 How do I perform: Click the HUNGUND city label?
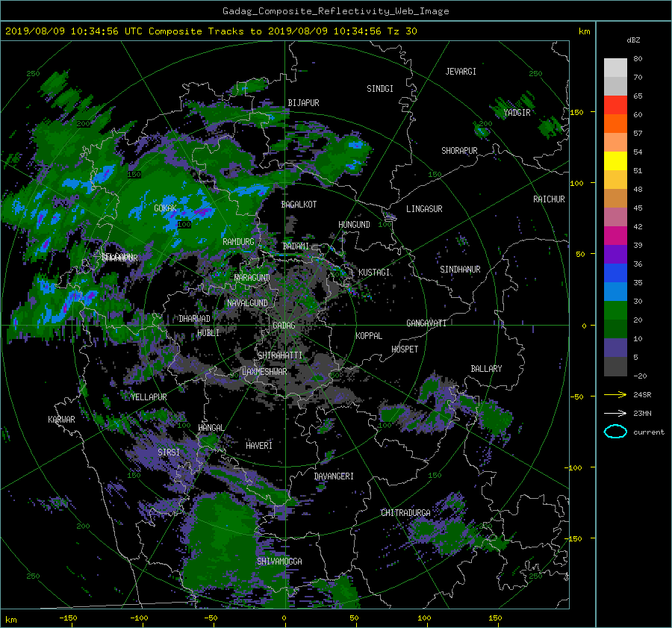click(x=354, y=225)
